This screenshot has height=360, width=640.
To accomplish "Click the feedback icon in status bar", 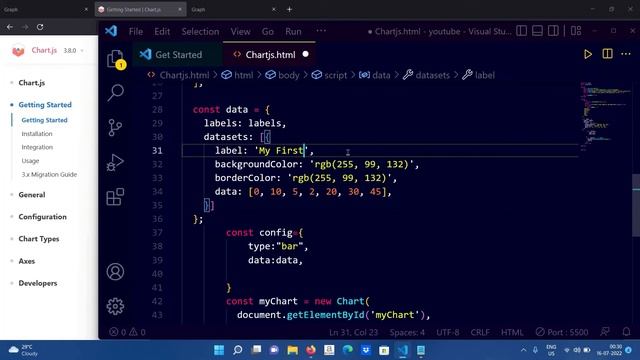I will pyautogui.click(x=605, y=332).
